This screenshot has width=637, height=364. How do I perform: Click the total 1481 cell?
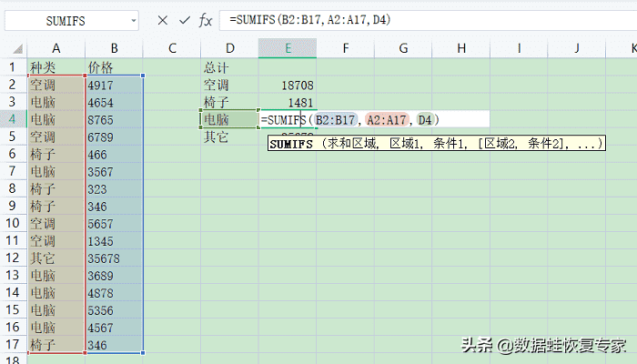point(288,102)
